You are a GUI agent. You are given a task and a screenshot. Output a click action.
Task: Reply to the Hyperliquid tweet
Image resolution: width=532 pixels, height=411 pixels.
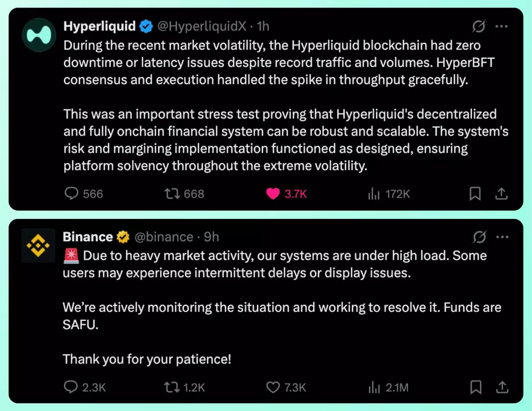coord(72,194)
